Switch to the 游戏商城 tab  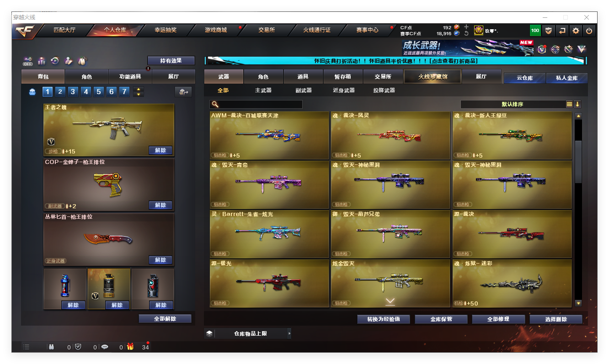[216, 30]
